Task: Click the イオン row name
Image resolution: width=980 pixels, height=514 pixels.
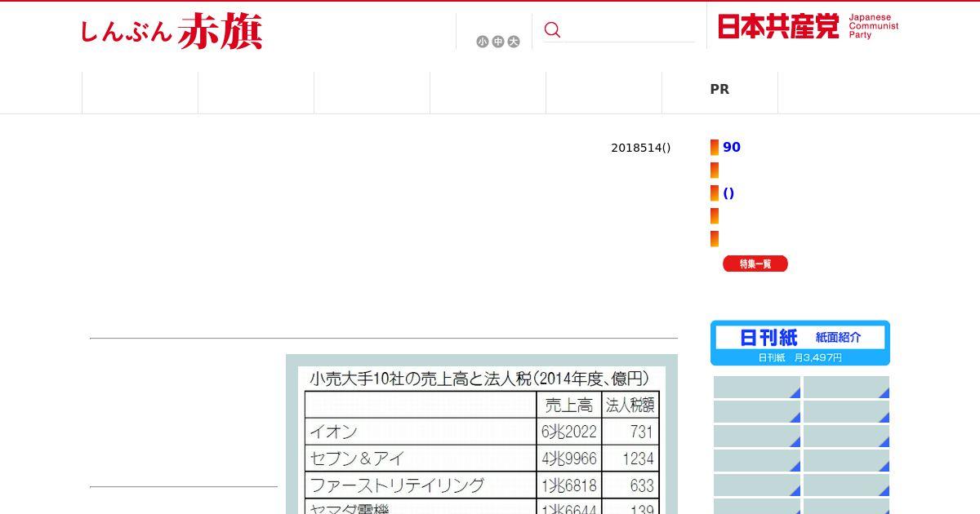Action: click(x=333, y=432)
